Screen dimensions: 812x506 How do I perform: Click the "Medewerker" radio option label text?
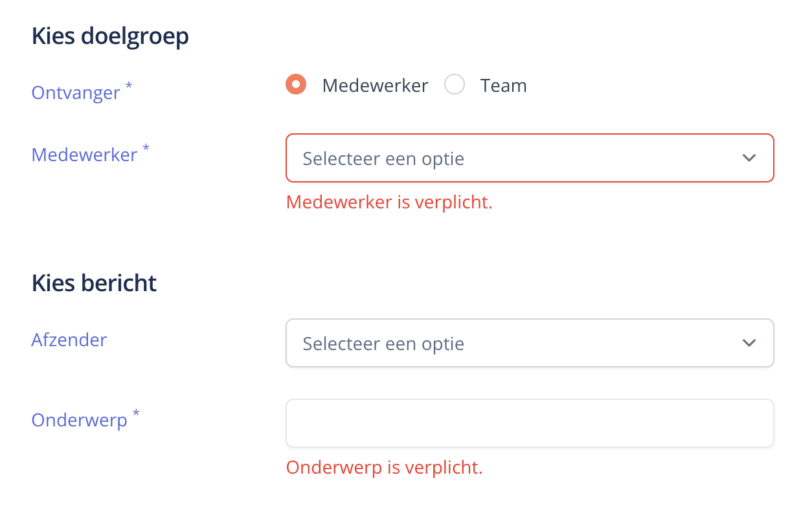pos(375,85)
